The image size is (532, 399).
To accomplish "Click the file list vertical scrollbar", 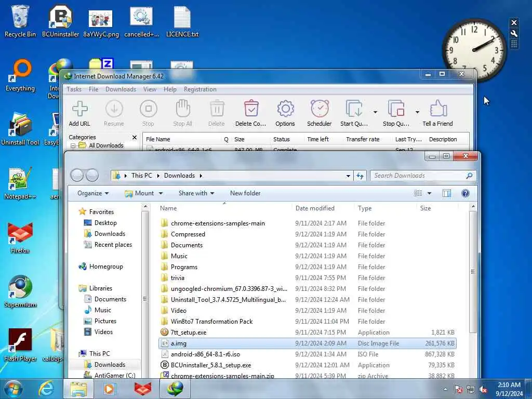I will tap(473, 271).
